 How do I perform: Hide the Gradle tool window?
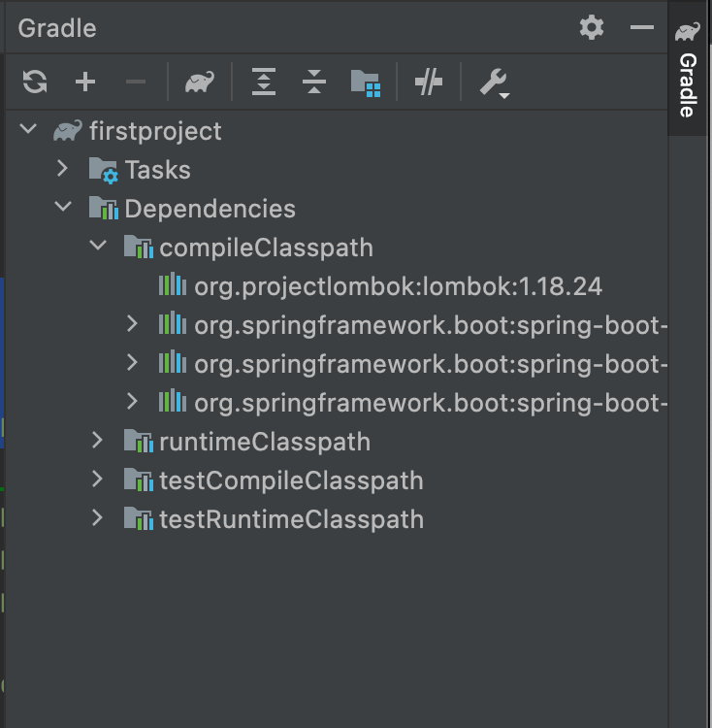pyautogui.click(x=642, y=27)
